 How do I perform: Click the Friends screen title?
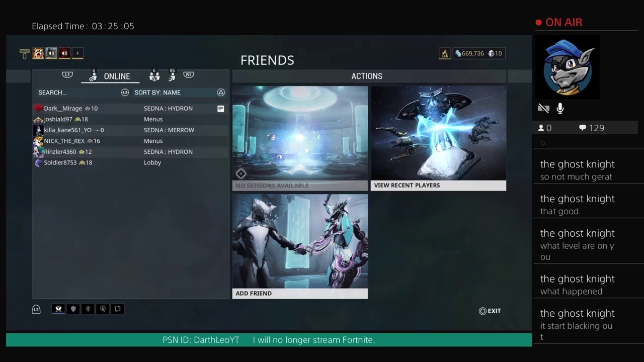click(267, 60)
